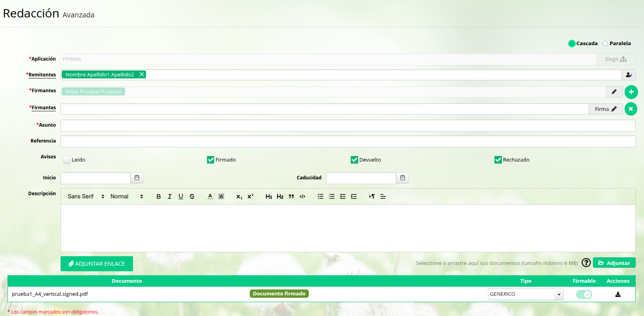Click the ADJUNTAR ENLACE button
This screenshot has height=316, width=644.
coord(97,264)
